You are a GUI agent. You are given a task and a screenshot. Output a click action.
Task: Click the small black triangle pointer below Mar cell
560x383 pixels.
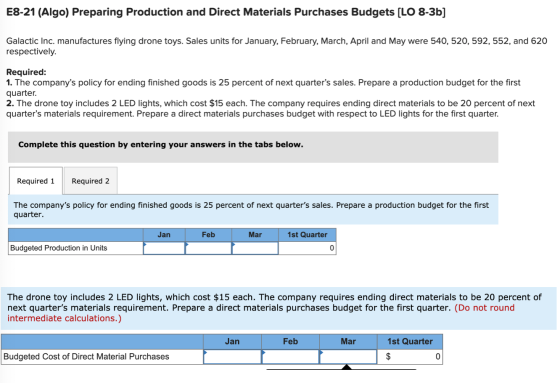[347, 367]
